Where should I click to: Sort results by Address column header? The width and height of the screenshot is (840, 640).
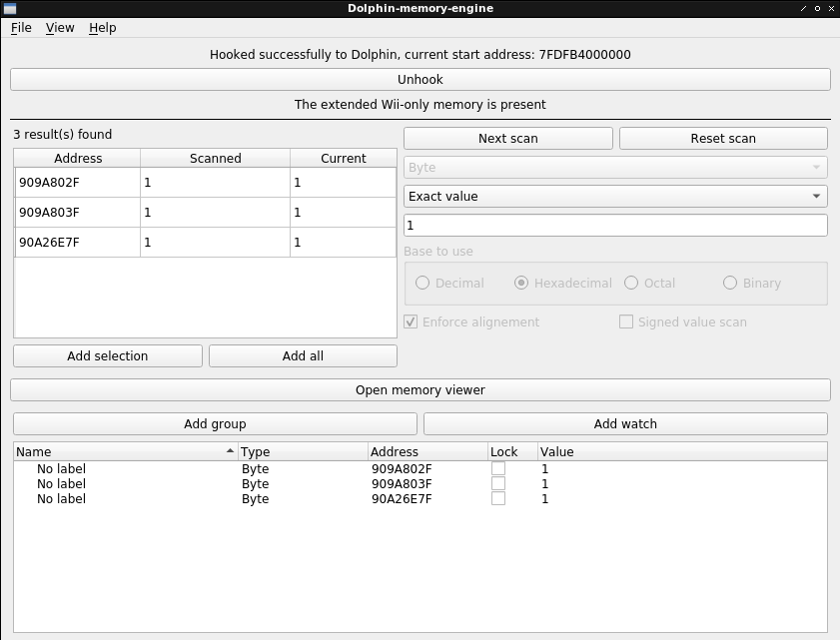(x=78, y=159)
